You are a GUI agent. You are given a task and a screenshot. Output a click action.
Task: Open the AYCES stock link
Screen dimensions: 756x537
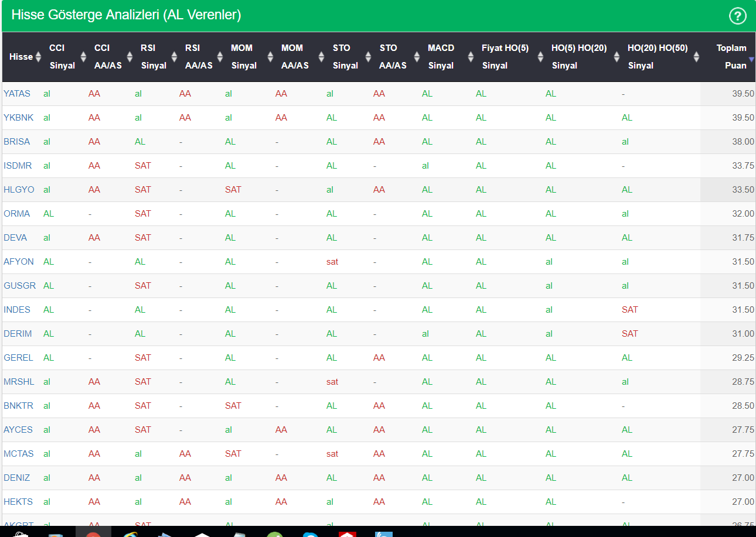tap(18, 430)
